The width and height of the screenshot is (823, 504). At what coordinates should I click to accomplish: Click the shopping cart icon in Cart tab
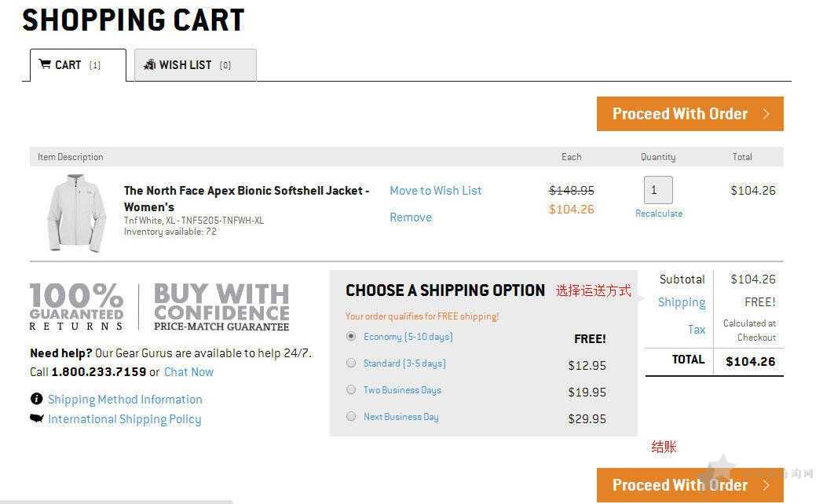click(45, 64)
